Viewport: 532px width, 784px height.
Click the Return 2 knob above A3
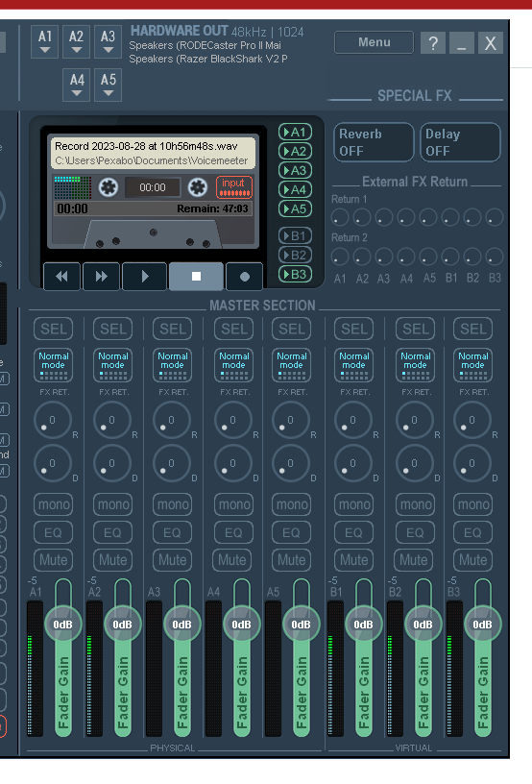coord(384,257)
